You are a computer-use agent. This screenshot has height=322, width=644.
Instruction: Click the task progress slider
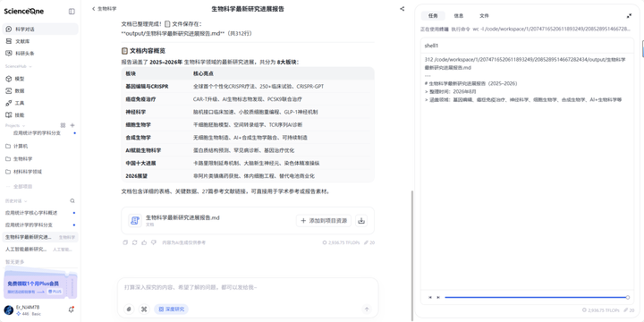pos(537,297)
